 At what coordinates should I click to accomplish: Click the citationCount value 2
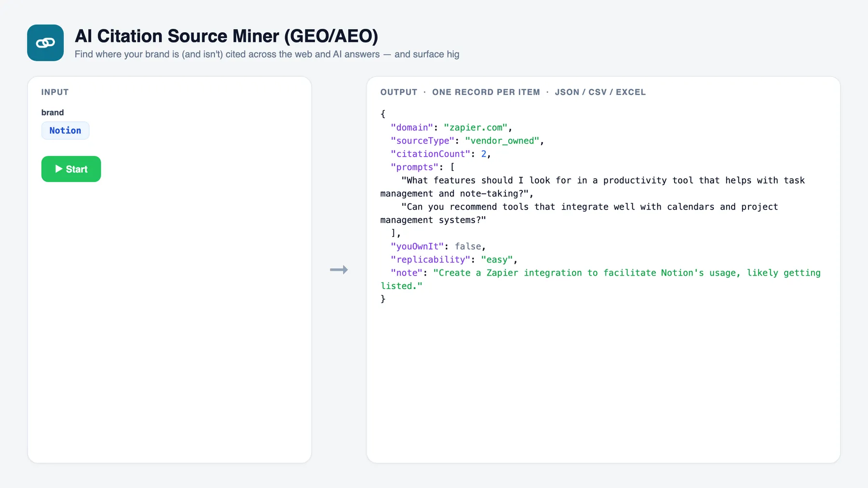(x=484, y=154)
